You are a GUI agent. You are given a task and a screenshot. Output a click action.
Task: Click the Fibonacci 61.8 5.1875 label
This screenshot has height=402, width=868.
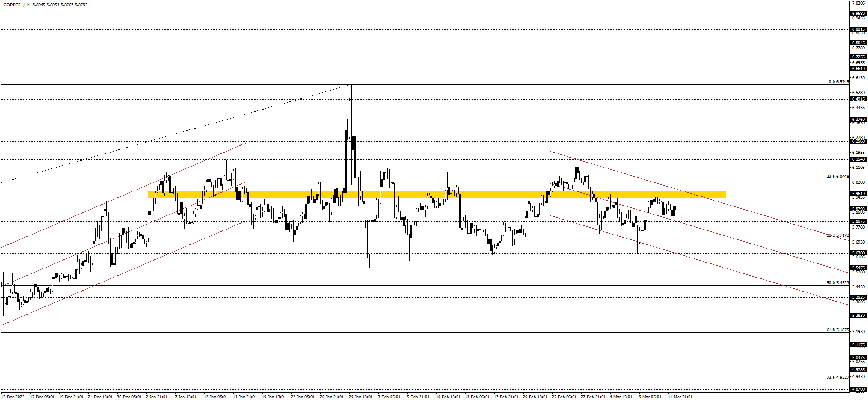pyautogui.click(x=838, y=330)
